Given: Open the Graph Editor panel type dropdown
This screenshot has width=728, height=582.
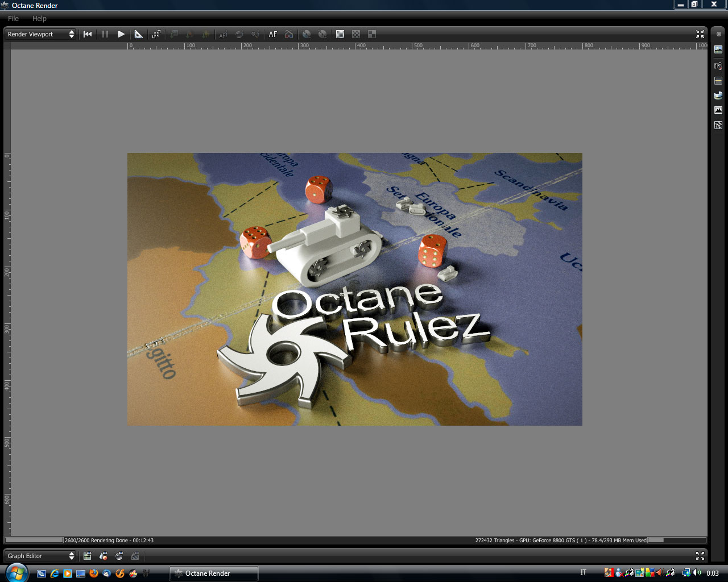Looking at the screenshot, I should point(40,556).
